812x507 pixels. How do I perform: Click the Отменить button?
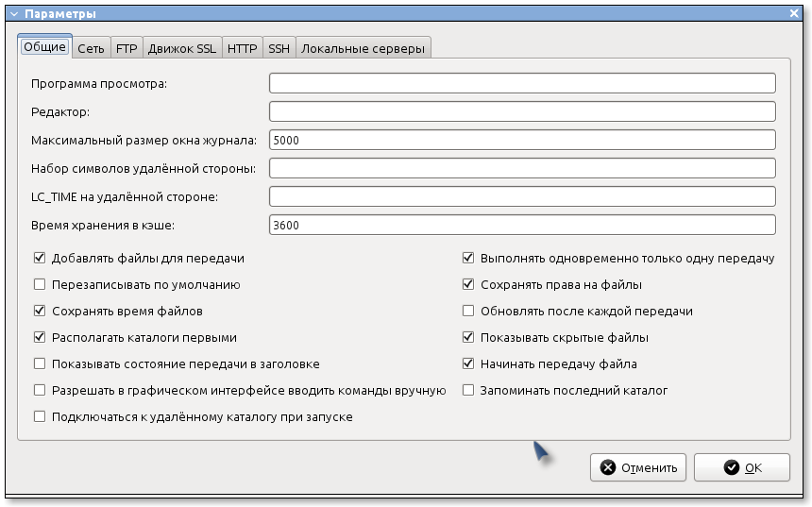(638, 467)
